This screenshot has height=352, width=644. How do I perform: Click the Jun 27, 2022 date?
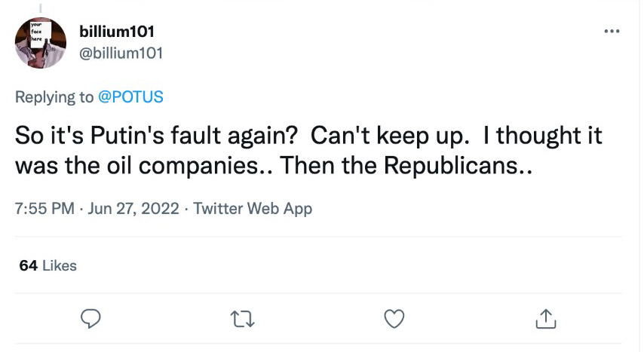click(133, 209)
